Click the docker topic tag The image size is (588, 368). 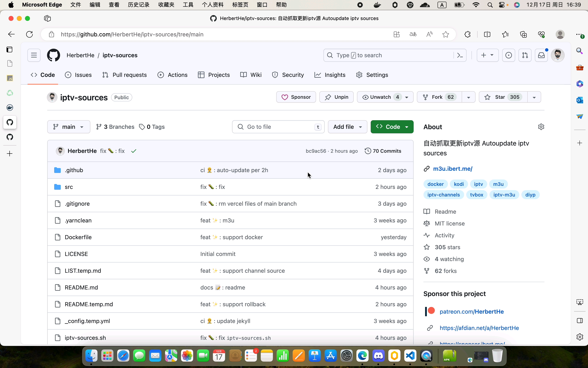pyautogui.click(x=435, y=184)
